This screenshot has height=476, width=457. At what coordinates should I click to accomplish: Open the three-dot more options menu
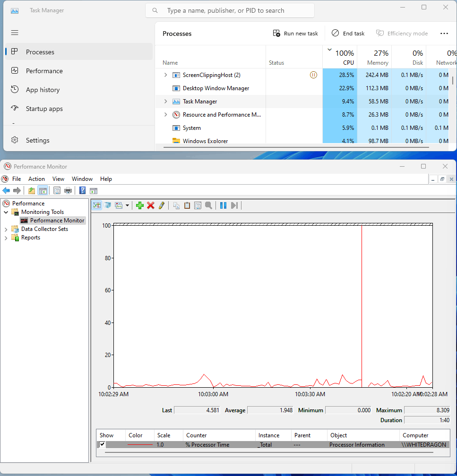[x=444, y=34]
